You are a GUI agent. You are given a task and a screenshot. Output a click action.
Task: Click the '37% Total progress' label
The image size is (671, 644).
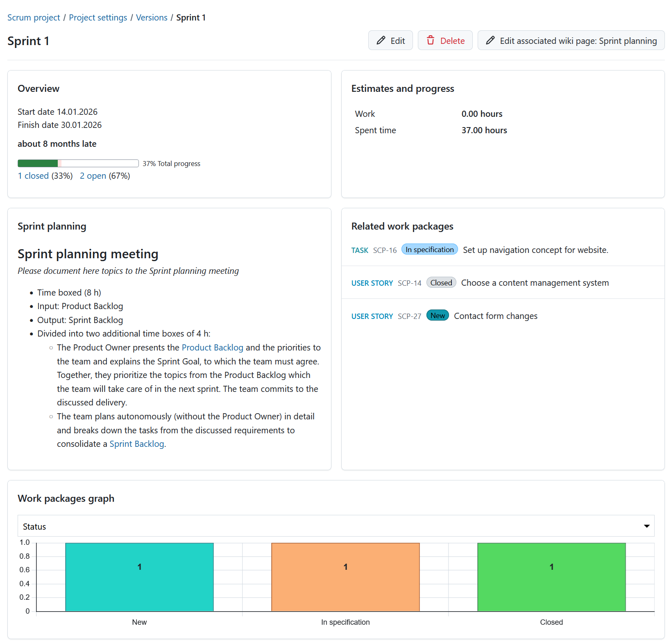171,164
